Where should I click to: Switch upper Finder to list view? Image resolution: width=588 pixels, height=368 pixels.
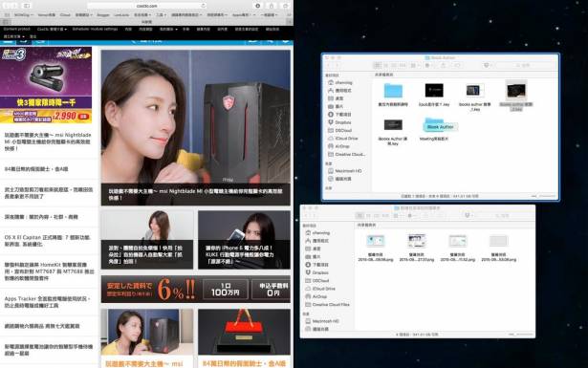(x=385, y=65)
